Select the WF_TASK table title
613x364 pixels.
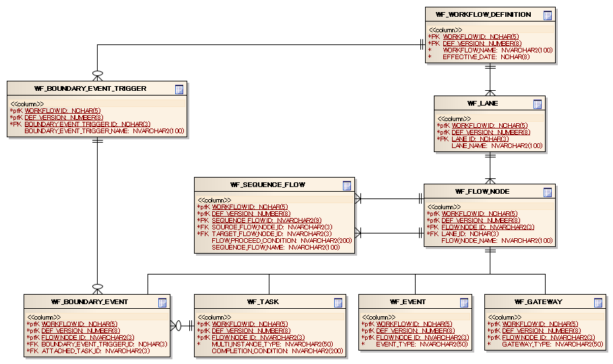[x=263, y=302]
